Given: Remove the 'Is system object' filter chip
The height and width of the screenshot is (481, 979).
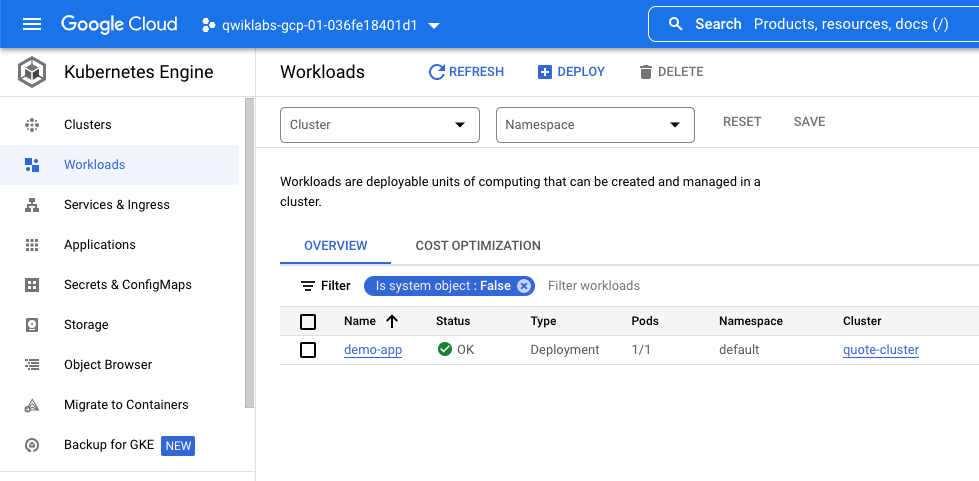Looking at the screenshot, I should click(x=523, y=286).
